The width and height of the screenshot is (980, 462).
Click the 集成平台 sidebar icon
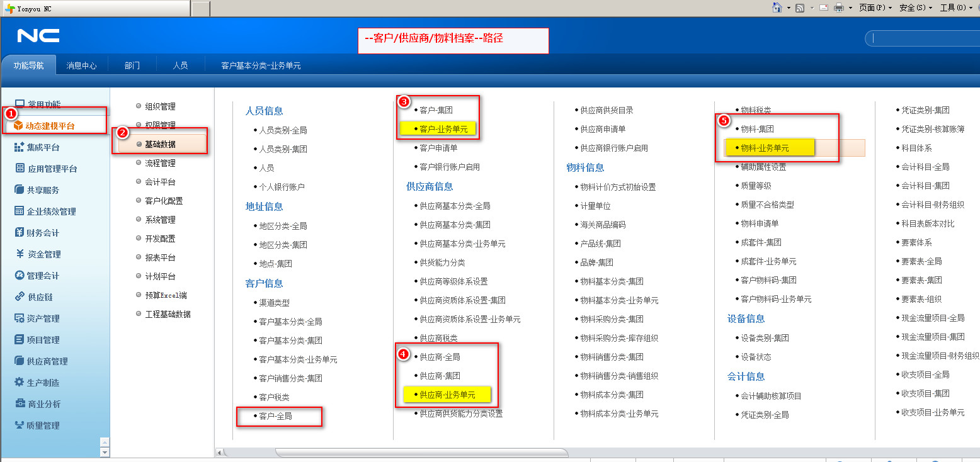[x=19, y=147]
